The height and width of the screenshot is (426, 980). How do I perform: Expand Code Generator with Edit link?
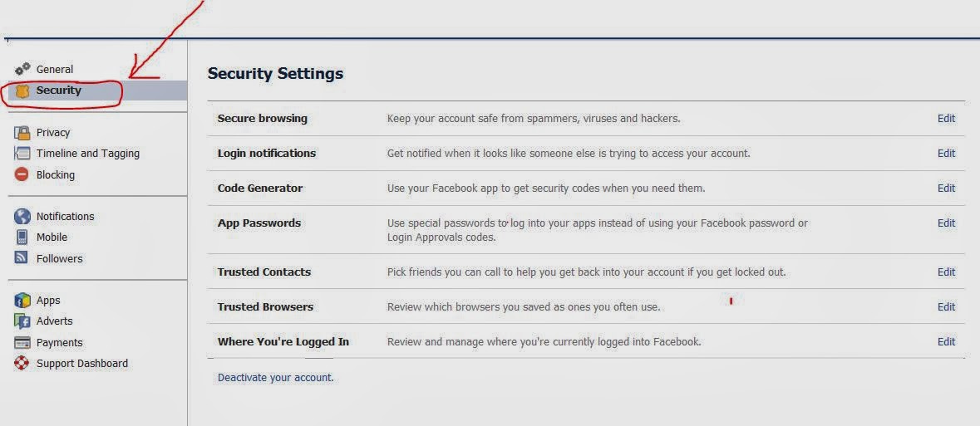click(946, 188)
